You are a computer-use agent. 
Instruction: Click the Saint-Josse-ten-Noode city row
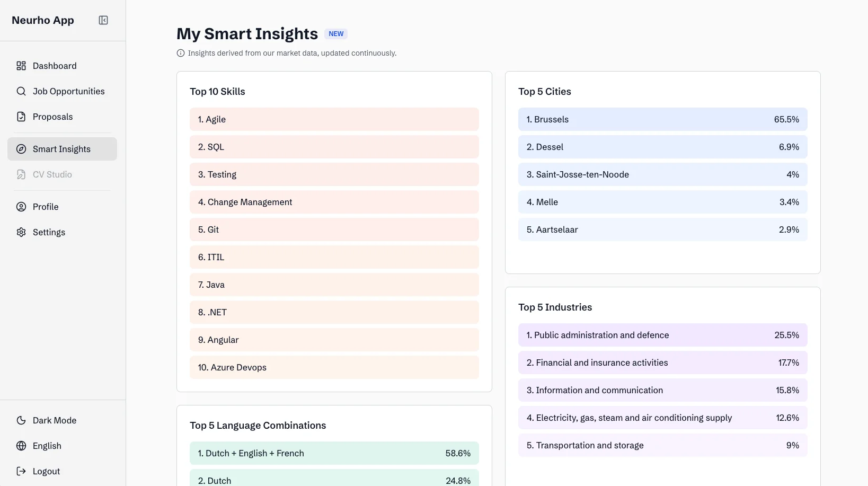(663, 174)
